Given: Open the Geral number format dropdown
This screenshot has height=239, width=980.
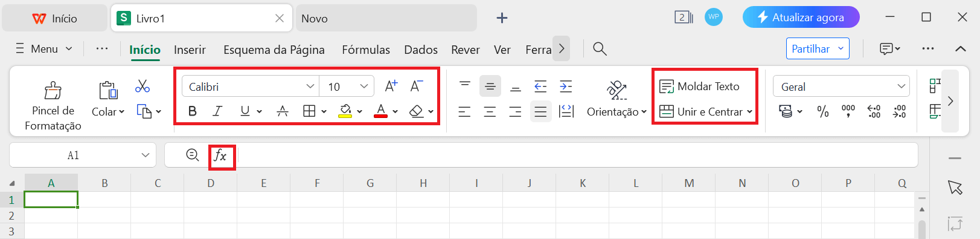Looking at the screenshot, I should pyautogui.click(x=901, y=87).
